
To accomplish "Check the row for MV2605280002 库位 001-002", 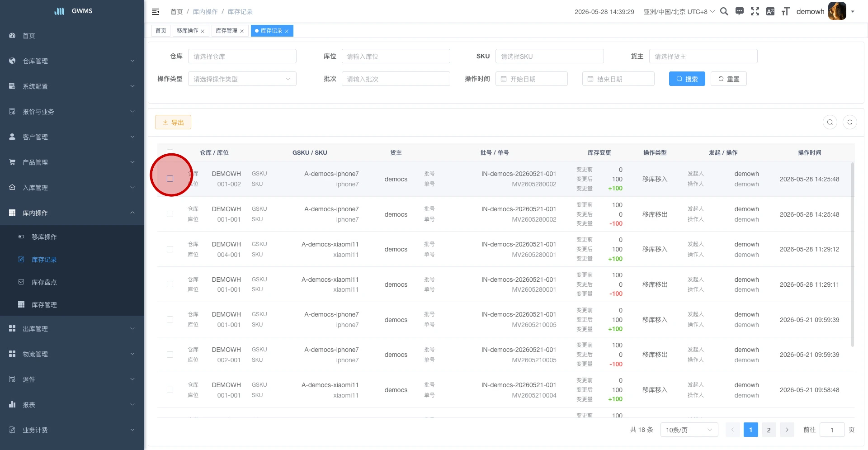I will click(x=170, y=179).
